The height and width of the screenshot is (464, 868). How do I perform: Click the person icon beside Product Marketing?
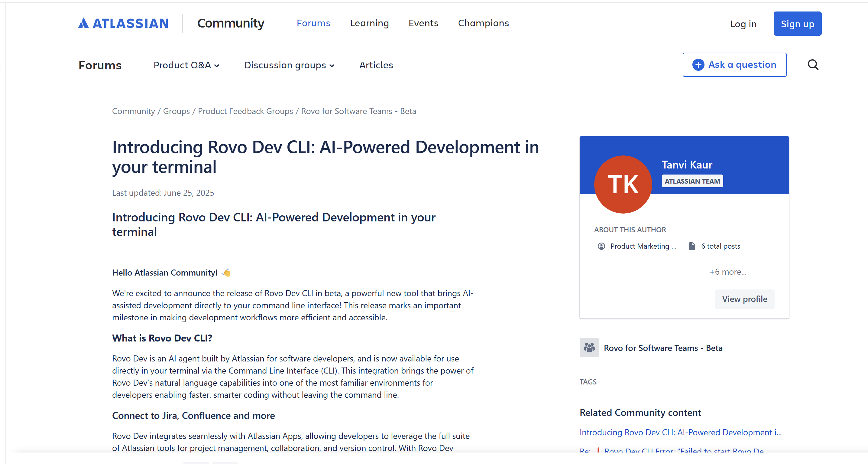point(601,246)
